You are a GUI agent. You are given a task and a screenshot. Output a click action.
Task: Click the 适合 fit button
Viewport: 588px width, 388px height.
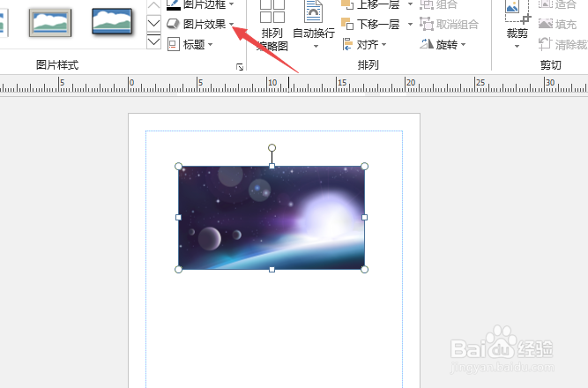point(557,4)
